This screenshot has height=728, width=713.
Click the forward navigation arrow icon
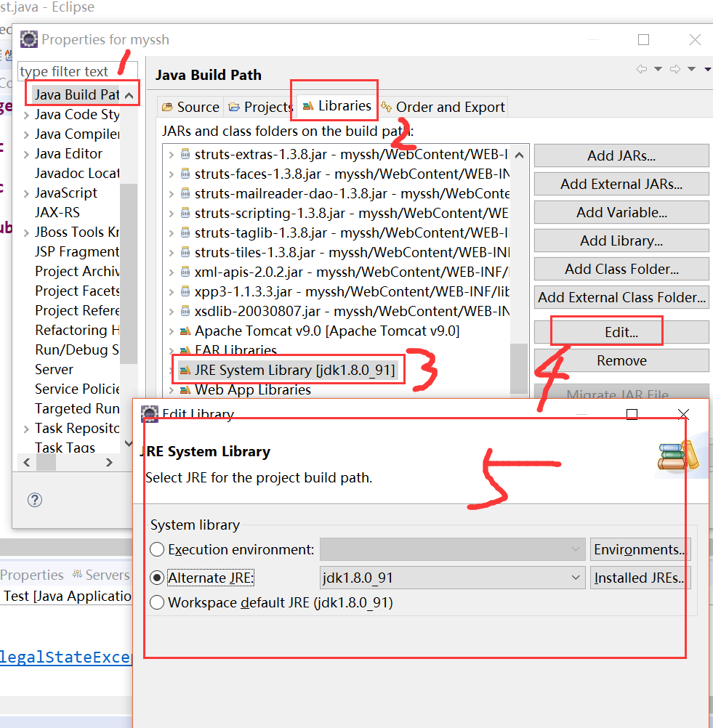click(675, 69)
